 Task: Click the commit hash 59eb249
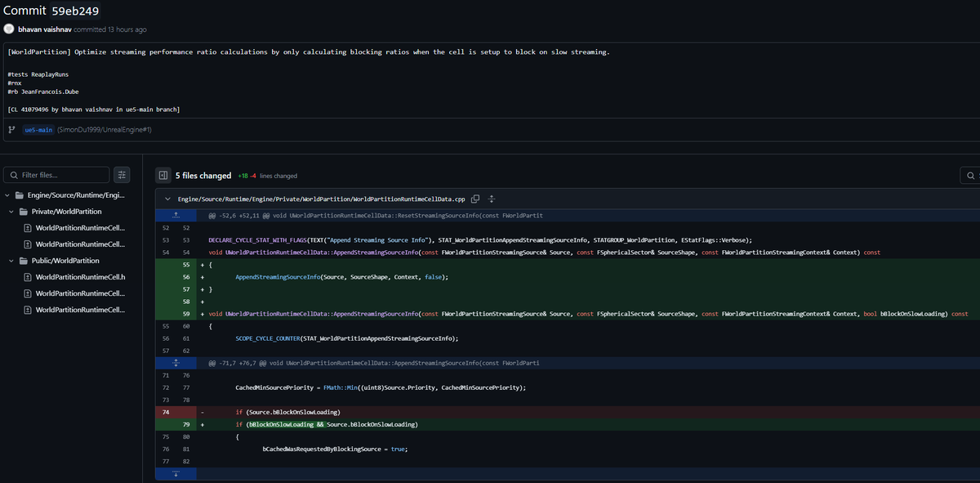(x=75, y=11)
